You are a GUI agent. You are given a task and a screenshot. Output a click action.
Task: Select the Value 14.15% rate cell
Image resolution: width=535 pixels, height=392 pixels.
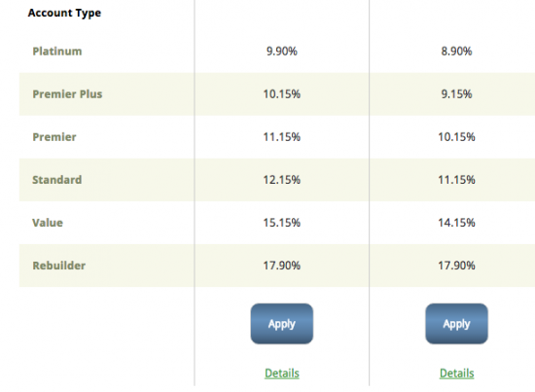tap(456, 223)
